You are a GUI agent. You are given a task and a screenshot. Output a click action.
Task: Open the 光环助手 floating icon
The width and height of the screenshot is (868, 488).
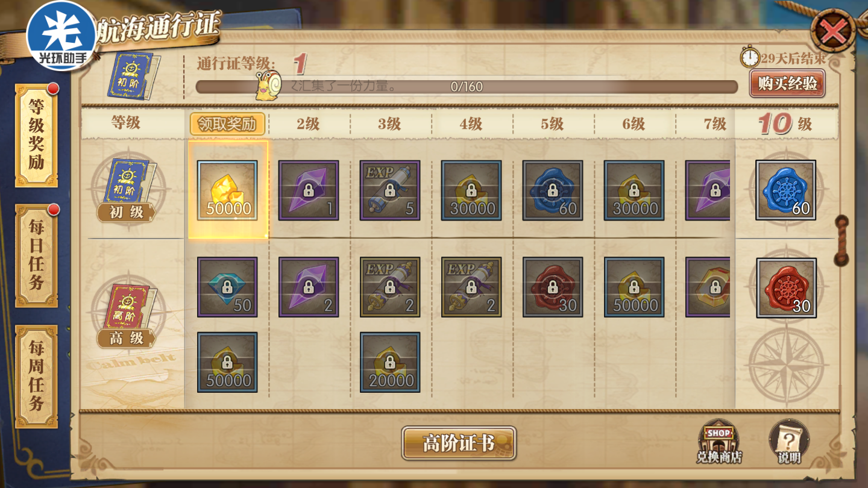point(61,36)
